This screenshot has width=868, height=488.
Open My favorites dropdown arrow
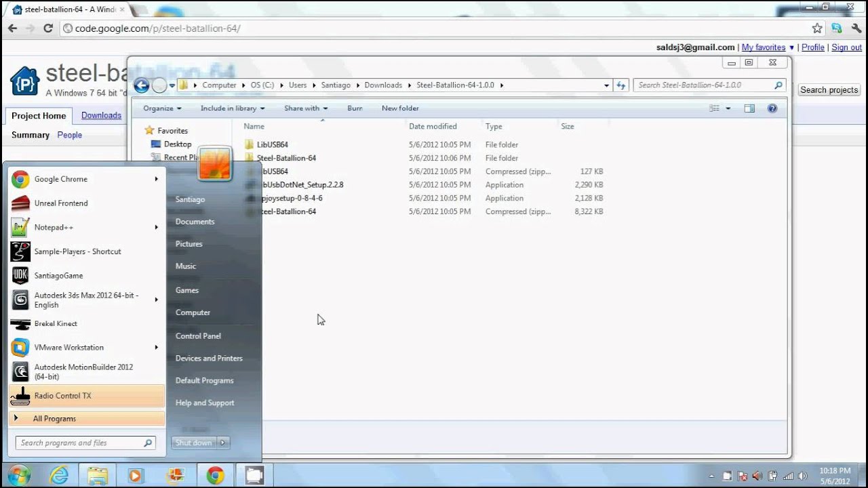(x=791, y=48)
